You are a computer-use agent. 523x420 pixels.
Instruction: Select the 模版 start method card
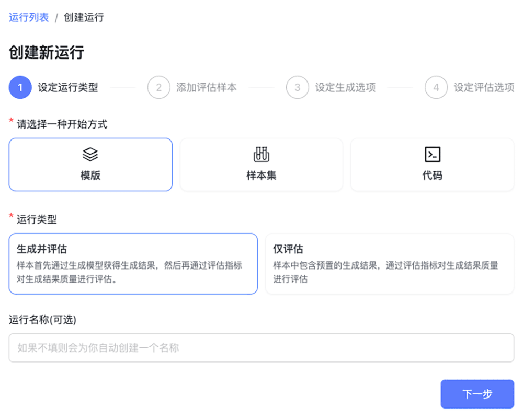[x=90, y=164]
